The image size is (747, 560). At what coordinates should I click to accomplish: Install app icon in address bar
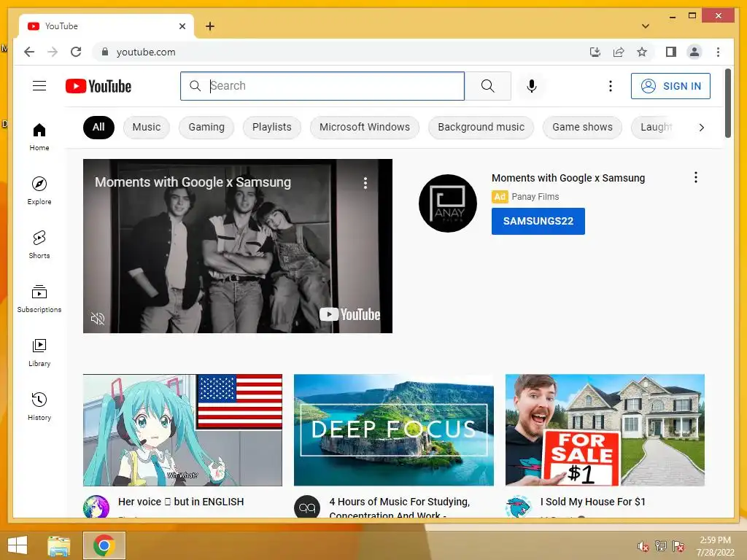(x=595, y=52)
